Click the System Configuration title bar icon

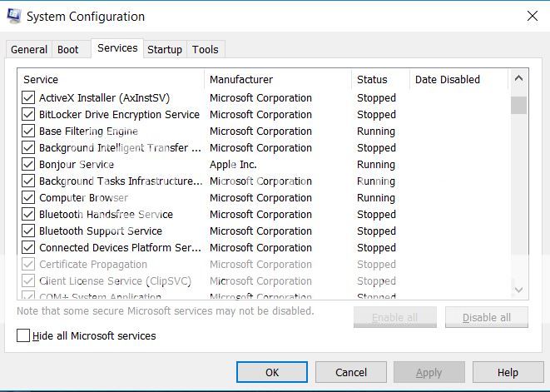tap(14, 16)
